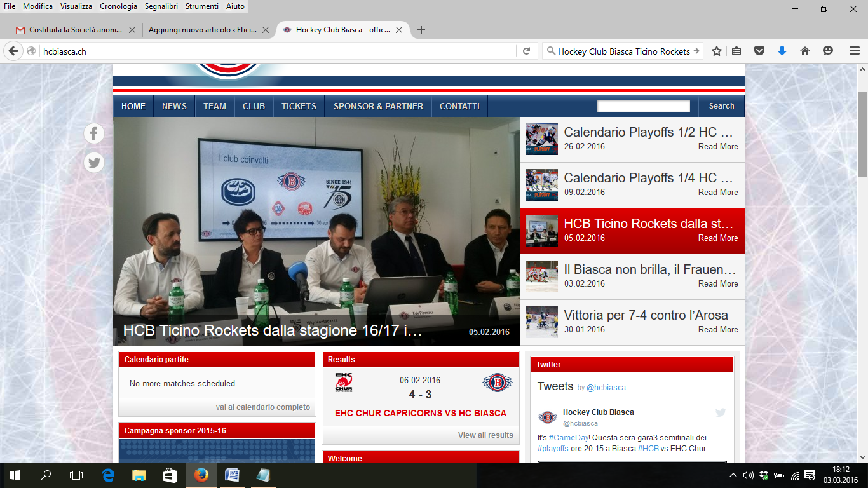Open the taskbar search magnifier

coord(46,475)
